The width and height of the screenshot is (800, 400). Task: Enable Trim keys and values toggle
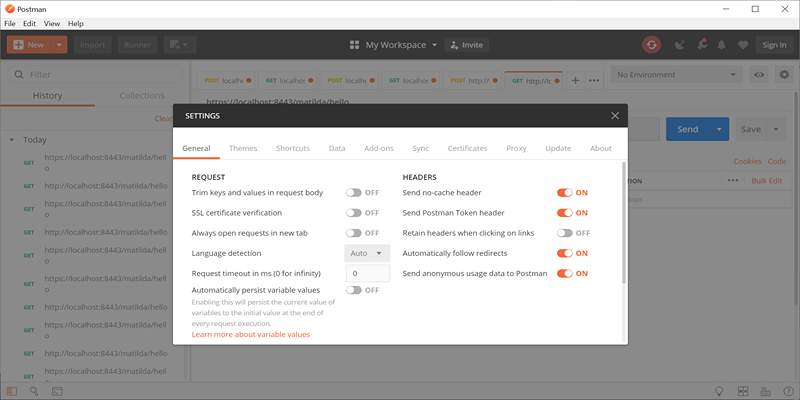[354, 192]
